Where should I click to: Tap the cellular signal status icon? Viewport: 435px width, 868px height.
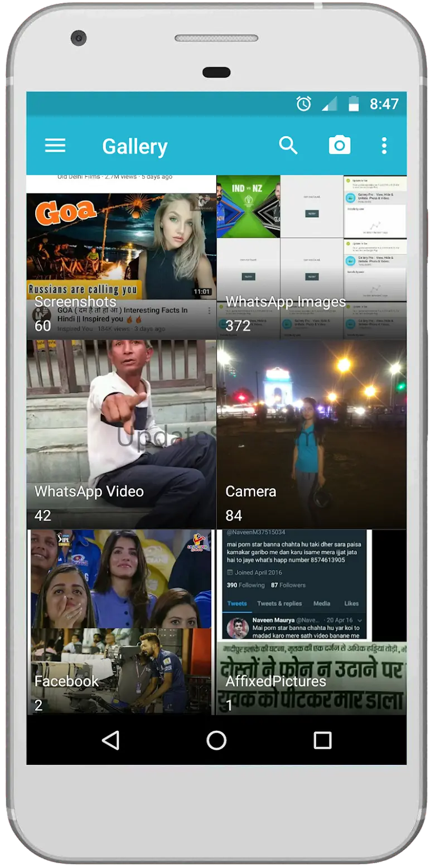point(330,104)
